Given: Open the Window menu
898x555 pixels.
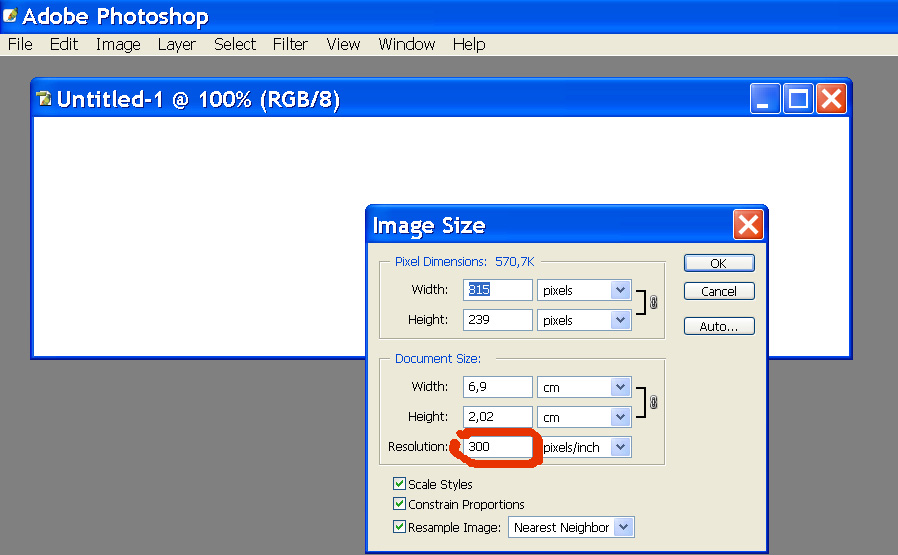Looking at the screenshot, I should 407,44.
